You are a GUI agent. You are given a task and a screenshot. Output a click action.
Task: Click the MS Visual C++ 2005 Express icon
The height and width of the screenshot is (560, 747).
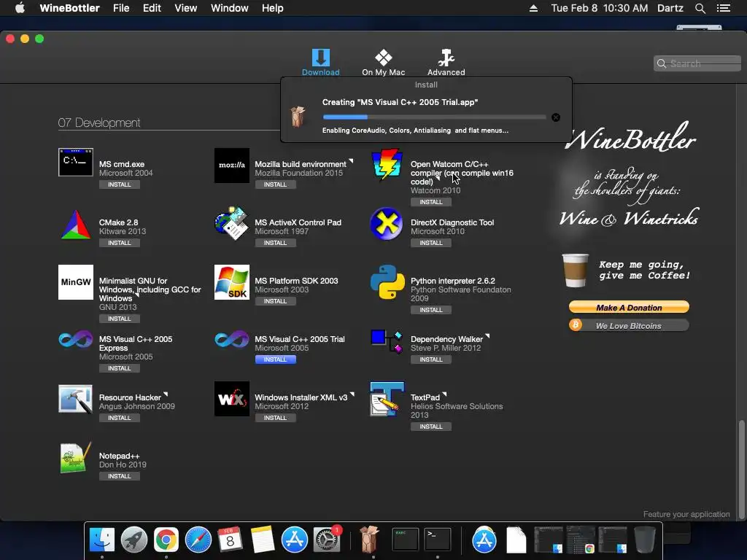76,340
